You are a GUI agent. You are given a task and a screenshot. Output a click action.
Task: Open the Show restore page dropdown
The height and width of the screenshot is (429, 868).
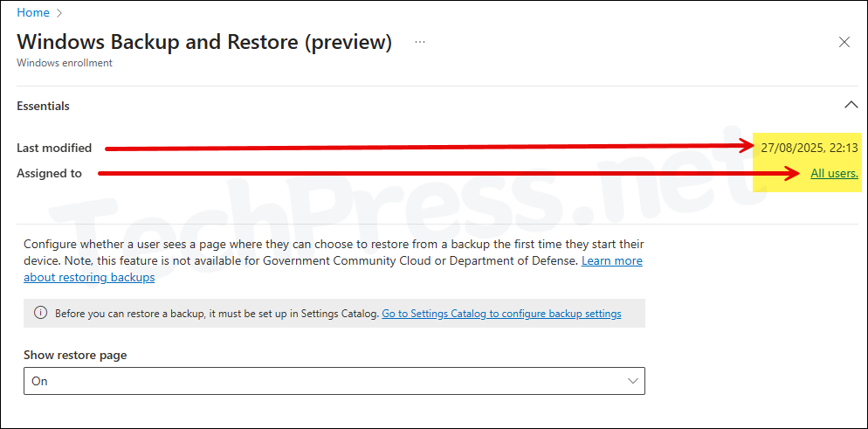334,381
